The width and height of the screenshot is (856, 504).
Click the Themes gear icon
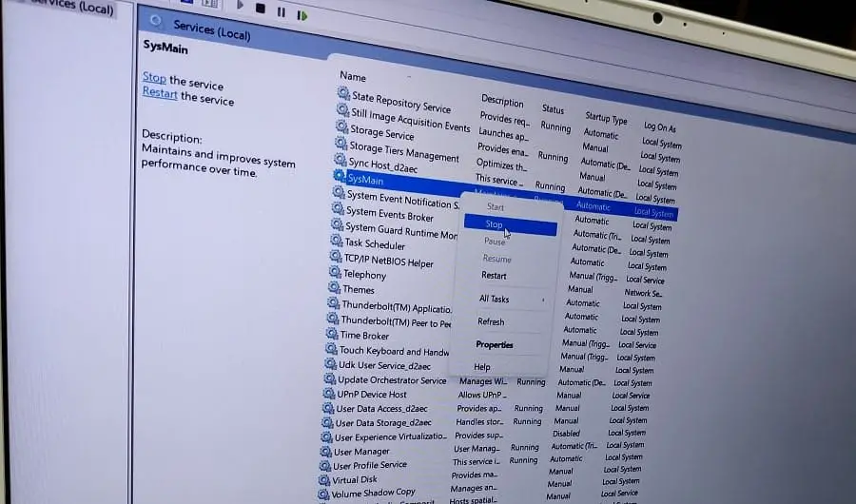coord(334,287)
